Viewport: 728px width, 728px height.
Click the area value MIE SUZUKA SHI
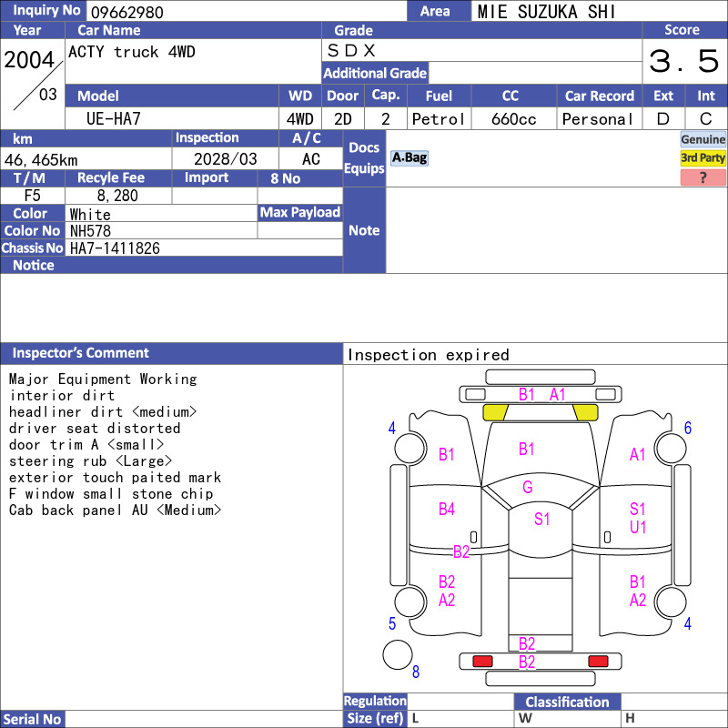pyautogui.click(x=547, y=12)
